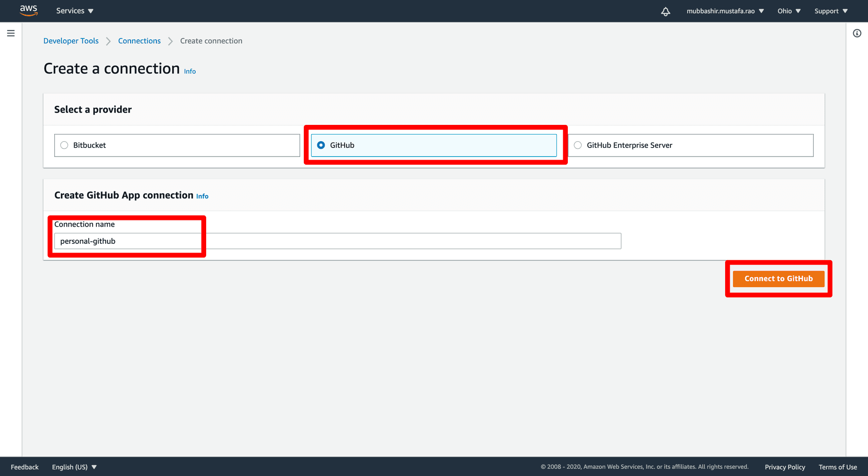Expand the mubbashir.mustafa.rao account menu

725,11
